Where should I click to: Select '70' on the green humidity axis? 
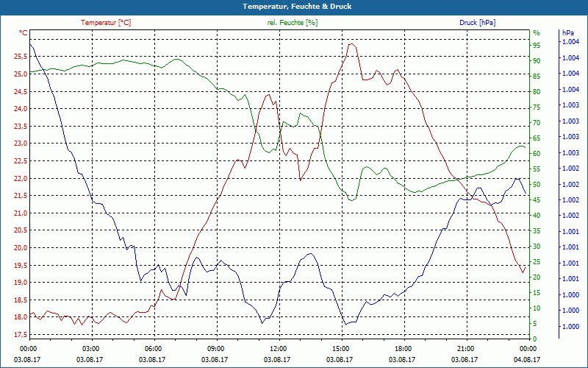click(537, 123)
